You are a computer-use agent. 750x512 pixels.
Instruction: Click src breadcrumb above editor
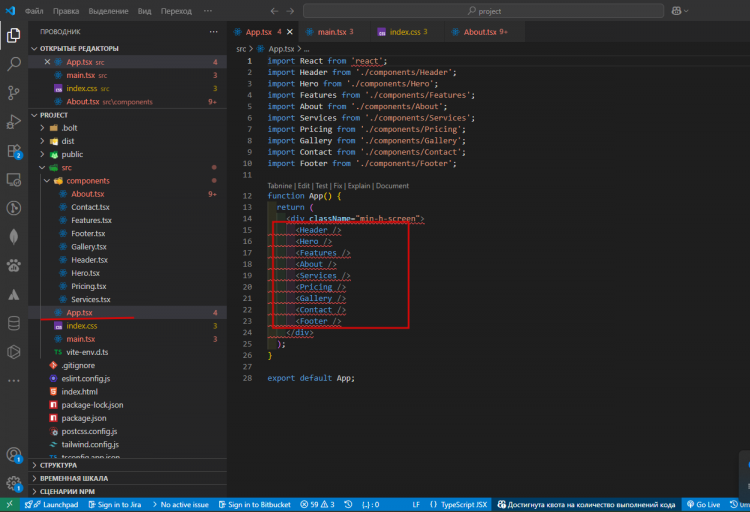click(241, 49)
